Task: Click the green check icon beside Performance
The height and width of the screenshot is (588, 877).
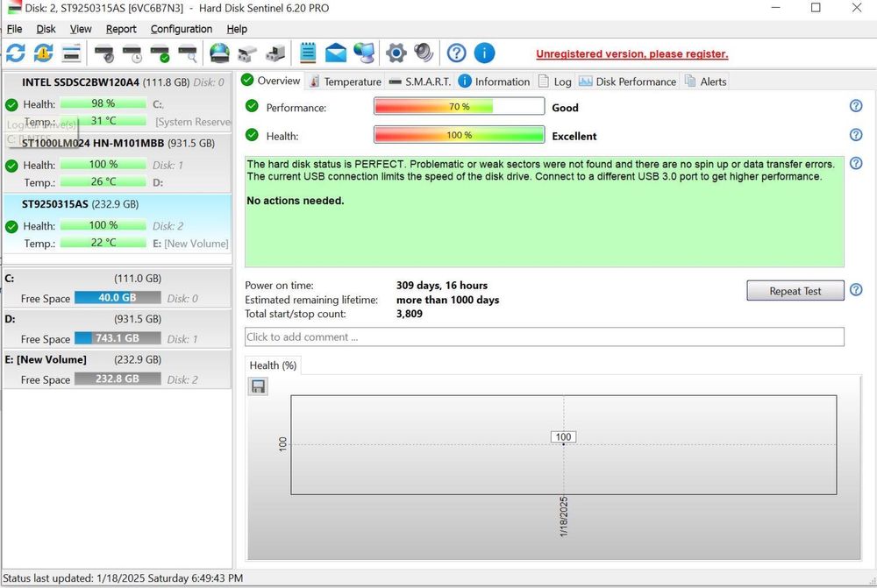Action: point(253,106)
